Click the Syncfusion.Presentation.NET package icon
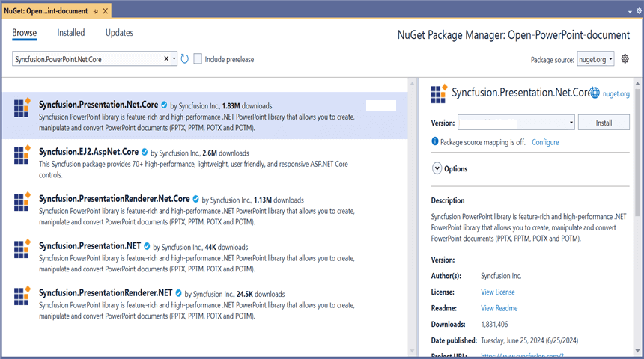 pyautogui.click(x=22, y=249)
